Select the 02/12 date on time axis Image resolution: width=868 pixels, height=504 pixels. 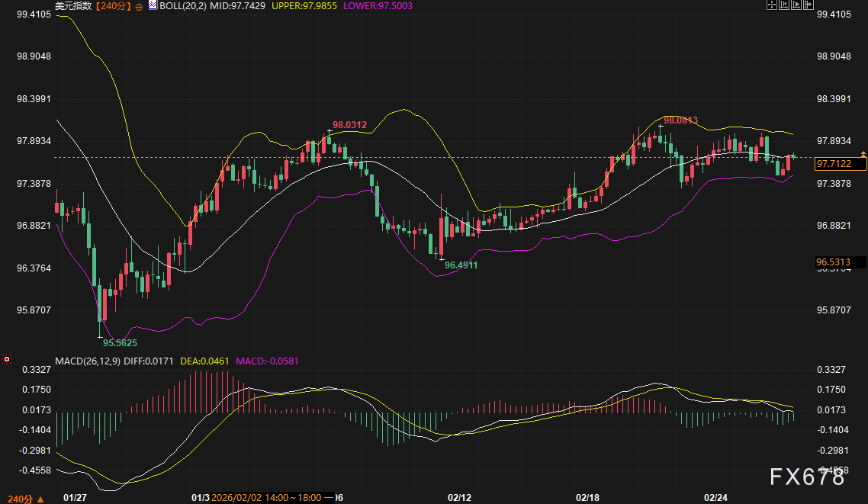tap(459, 497)
